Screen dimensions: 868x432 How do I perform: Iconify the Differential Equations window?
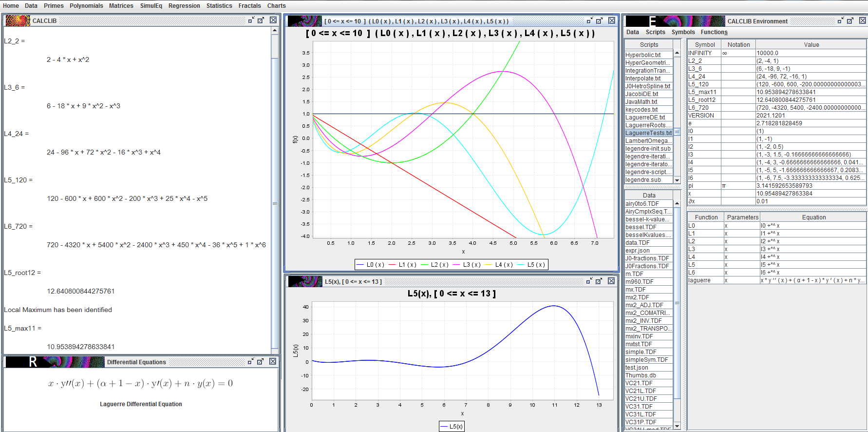[x=251, y=361]
